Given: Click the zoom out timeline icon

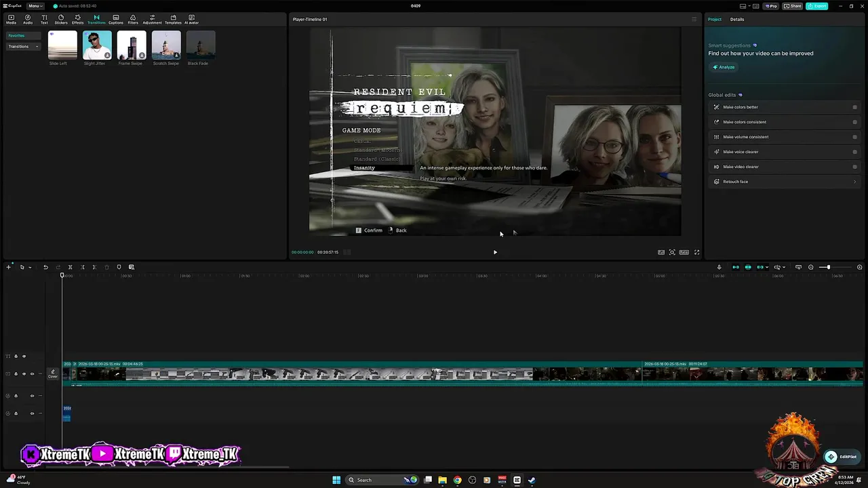Looking at the screenshot, I should pos(810,267).
